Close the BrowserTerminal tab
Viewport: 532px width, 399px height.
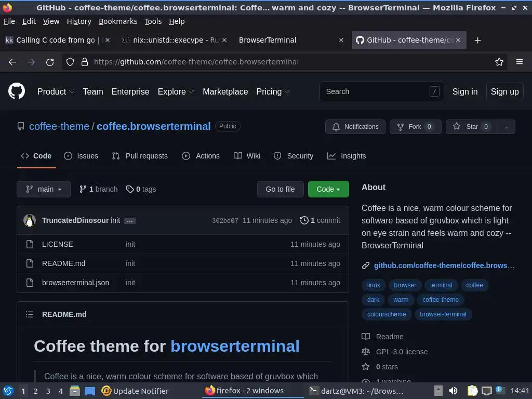pos(341,40)
